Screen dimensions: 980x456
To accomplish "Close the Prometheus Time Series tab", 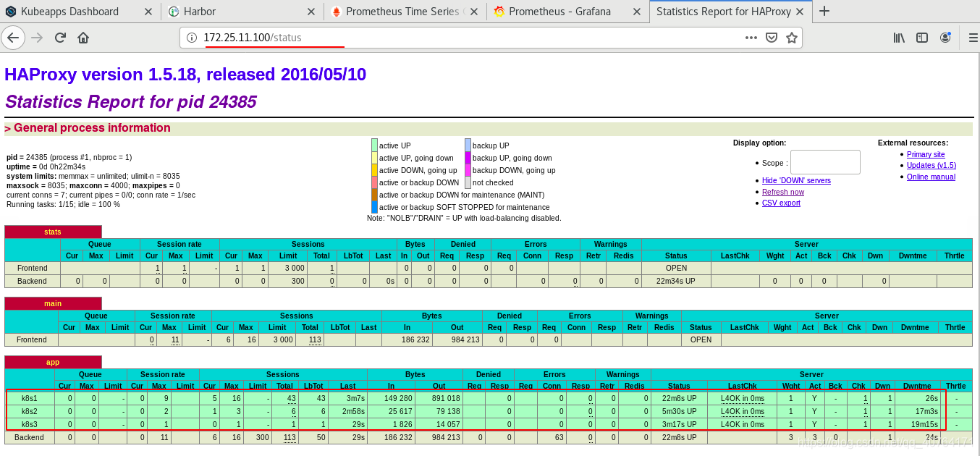I will (473, 12).
